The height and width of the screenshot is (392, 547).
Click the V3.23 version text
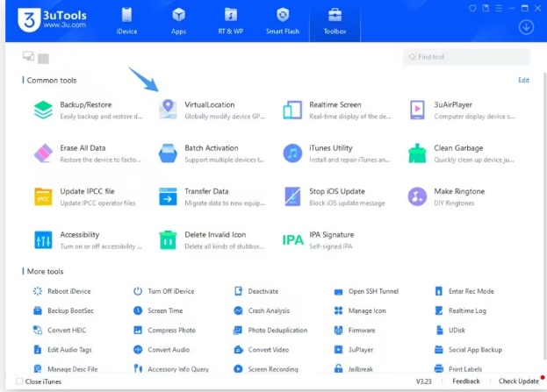pyautogui.click(x=423, y=381)
